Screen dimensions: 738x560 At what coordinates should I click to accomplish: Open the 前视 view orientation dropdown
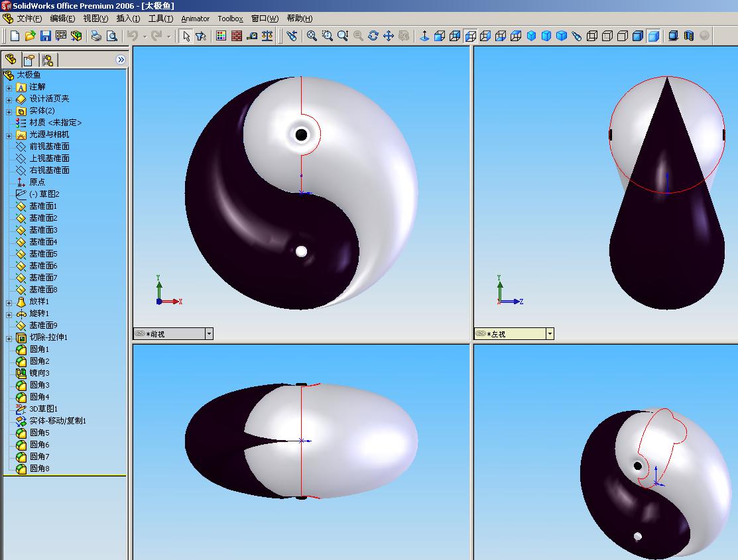210,333
